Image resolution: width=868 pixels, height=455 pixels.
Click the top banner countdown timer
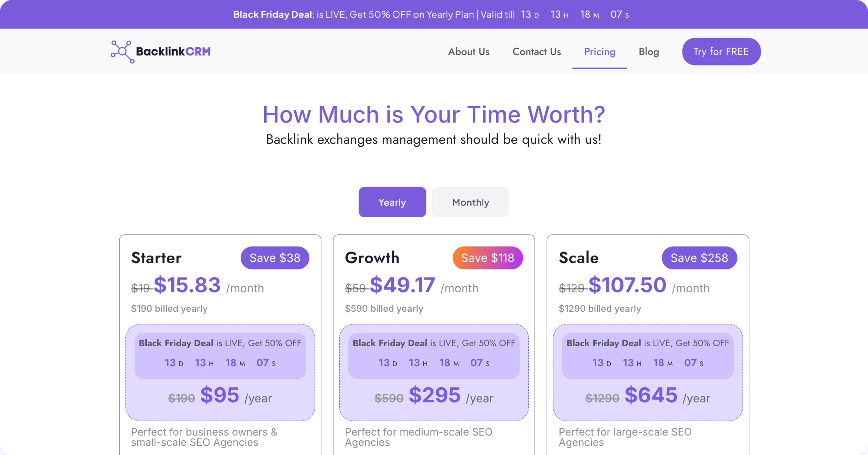(575, 14)
